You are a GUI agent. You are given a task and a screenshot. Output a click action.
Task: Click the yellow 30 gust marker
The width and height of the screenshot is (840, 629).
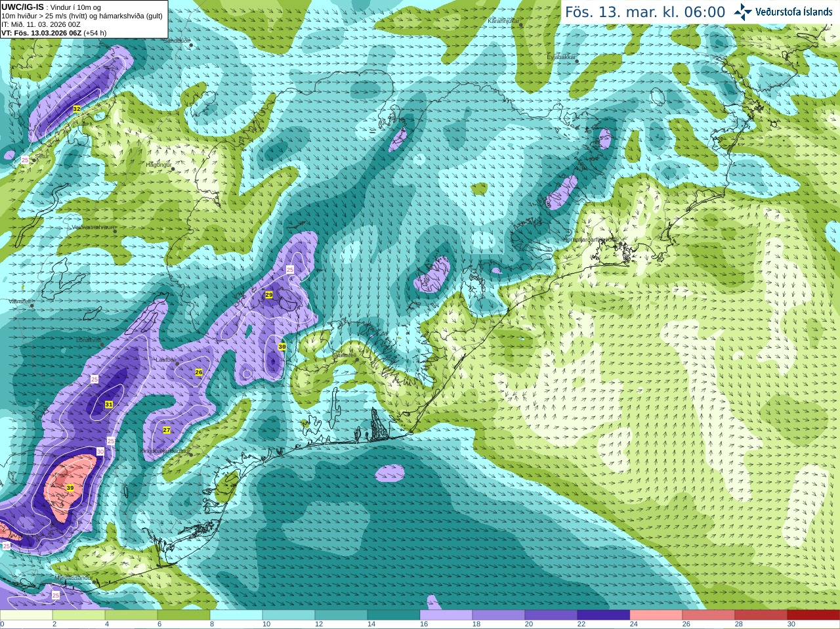click(x=282, y=346)
